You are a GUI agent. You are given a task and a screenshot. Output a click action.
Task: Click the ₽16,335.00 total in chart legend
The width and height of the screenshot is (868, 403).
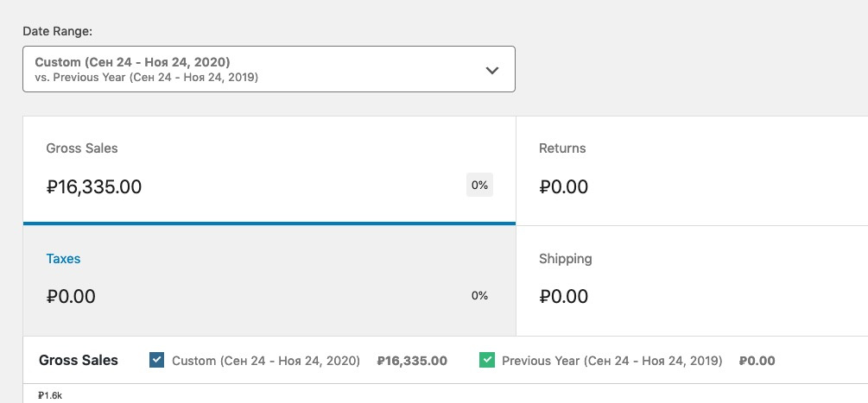(x=412, y=361)
